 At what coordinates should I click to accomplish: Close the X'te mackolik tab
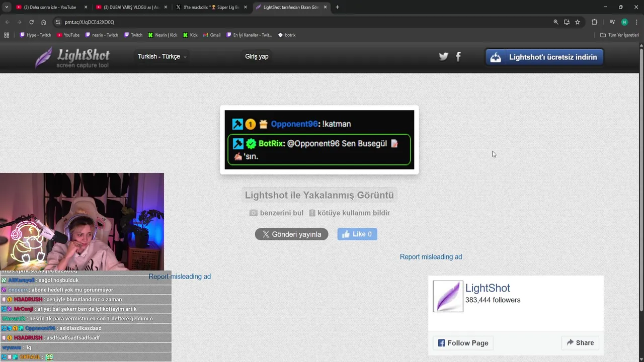coord(245,7)
